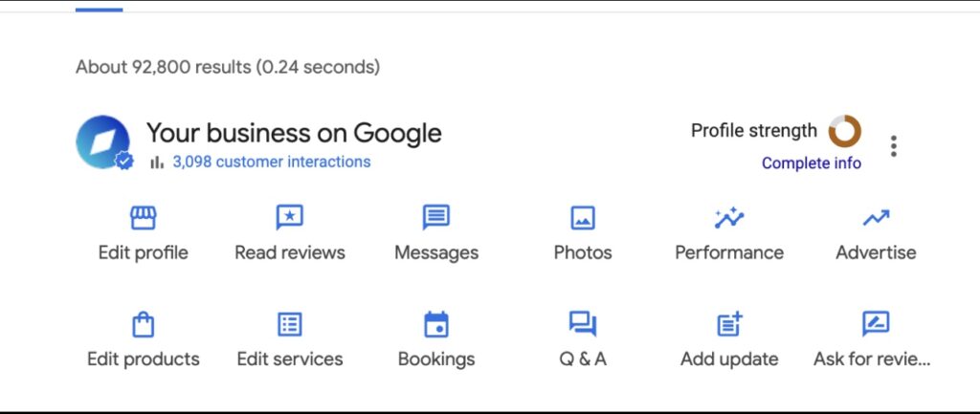Image resolution: width=980 pixels, height=414 pixels.
Task: Click the verified business profile logo
Action: 103,143
